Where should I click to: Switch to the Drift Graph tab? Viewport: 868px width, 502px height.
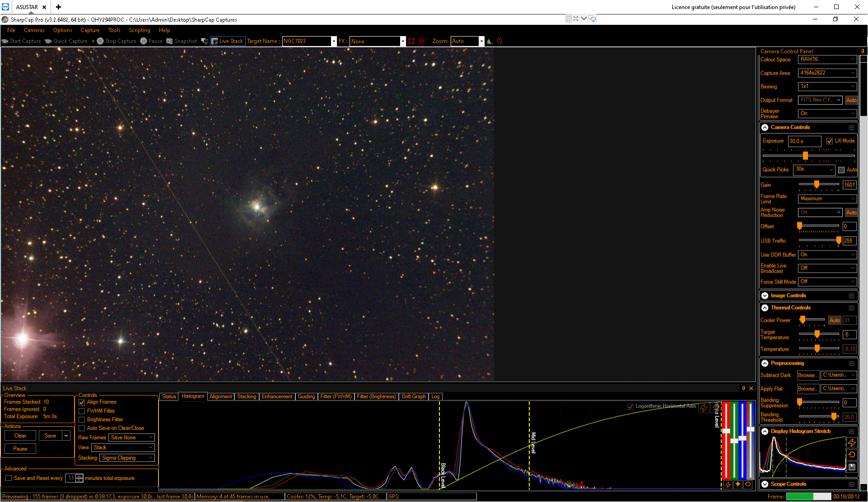point(414,396)
